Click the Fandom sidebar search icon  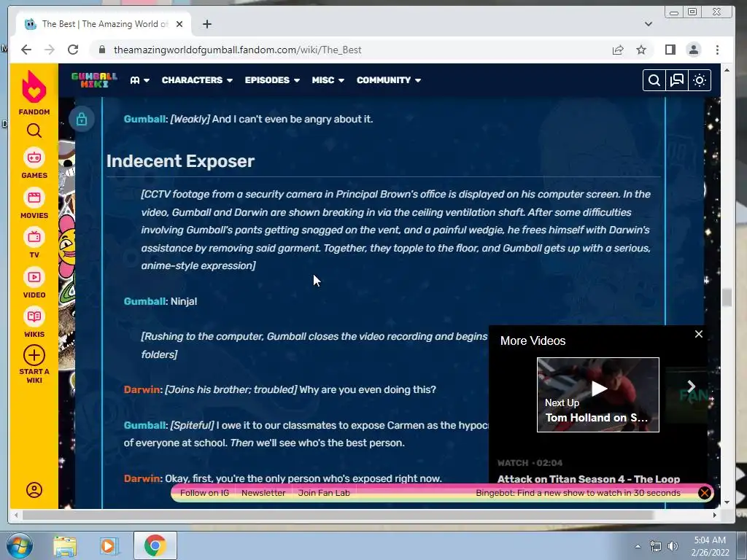point(34,130)
